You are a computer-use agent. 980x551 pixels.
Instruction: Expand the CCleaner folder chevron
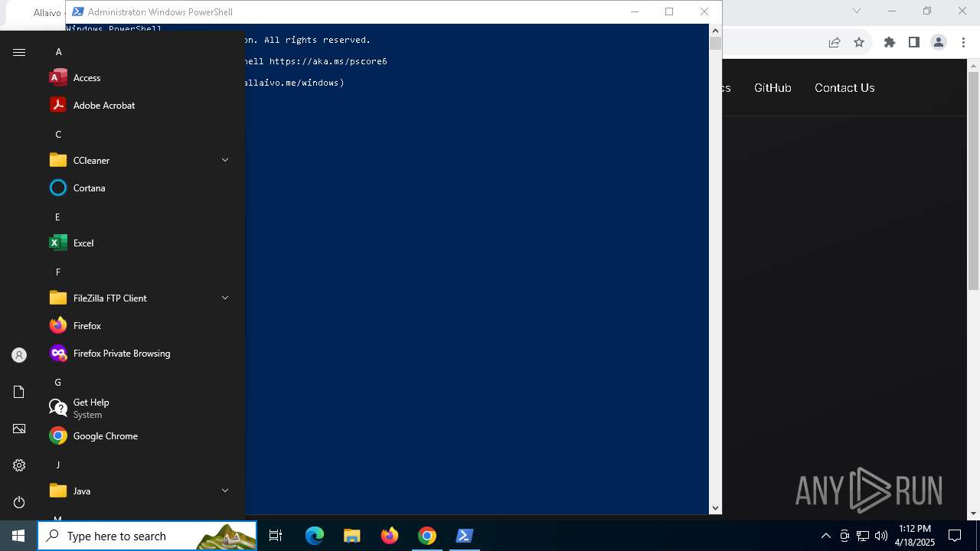pyautogui.click(x=225, y=160)
